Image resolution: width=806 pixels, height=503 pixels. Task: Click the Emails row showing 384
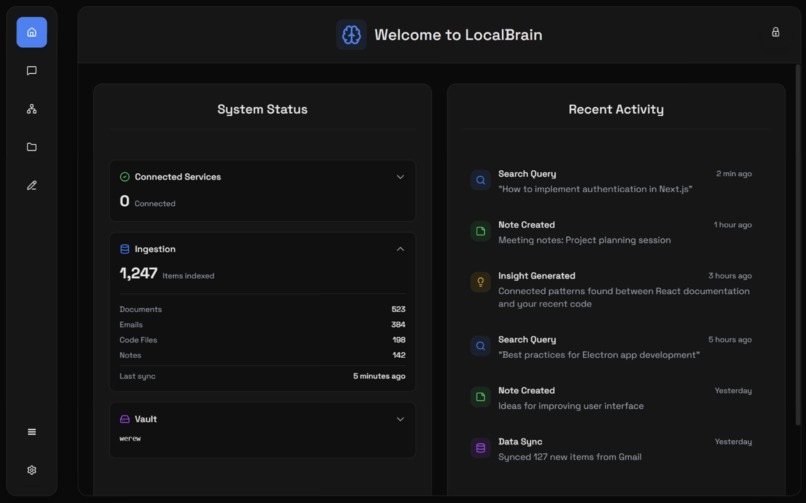coord(262,325)
